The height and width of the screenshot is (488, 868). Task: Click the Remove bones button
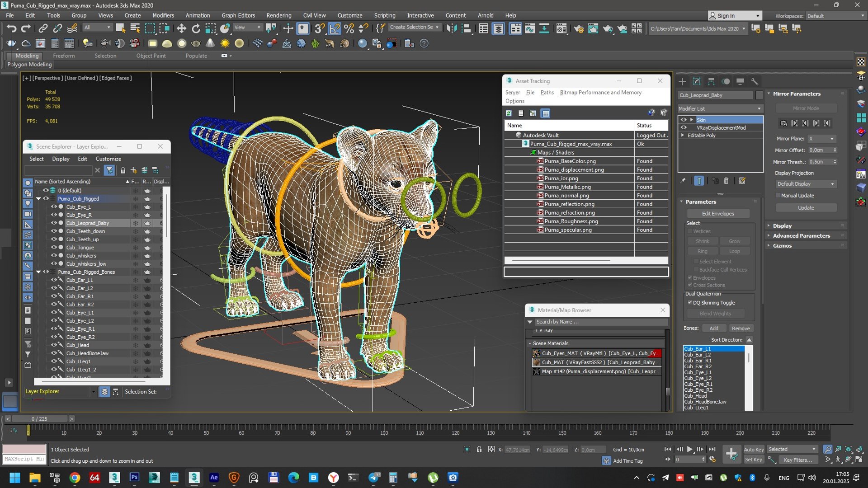[x=741, y=328]
